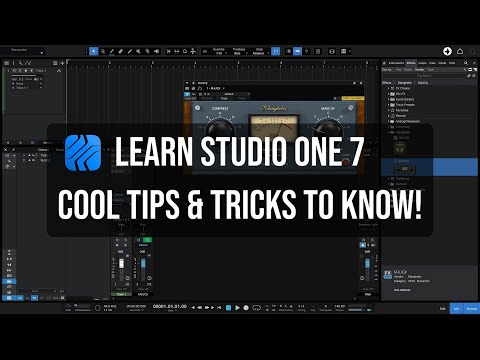480x360 pixels.
Task: Click the Stop transport button
Action: [x=228, y=308]
